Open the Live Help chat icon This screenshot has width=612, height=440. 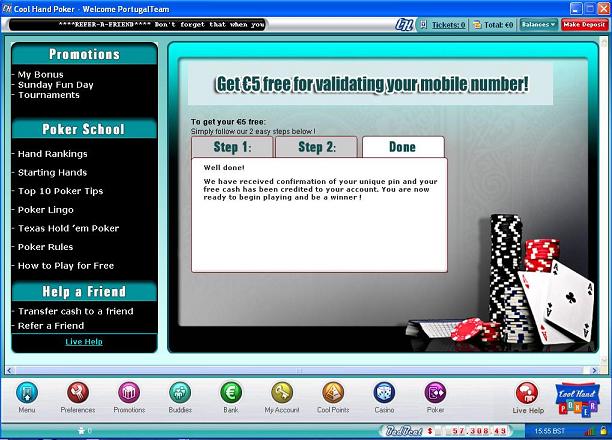point(527,393)
